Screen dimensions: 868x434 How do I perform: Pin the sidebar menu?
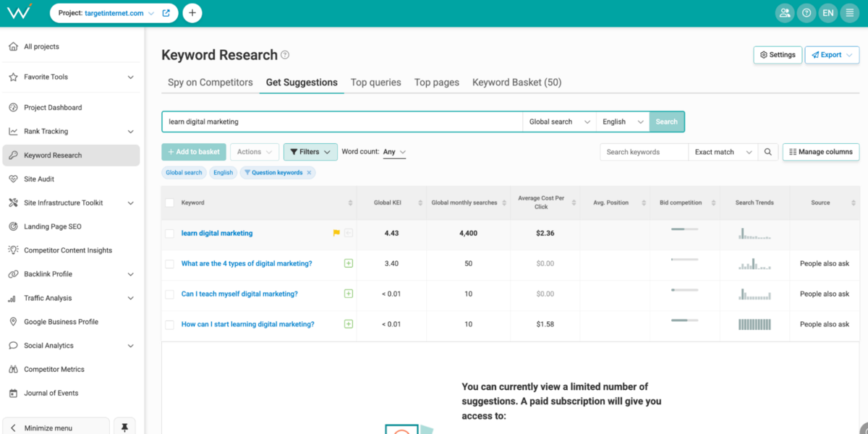124,427
